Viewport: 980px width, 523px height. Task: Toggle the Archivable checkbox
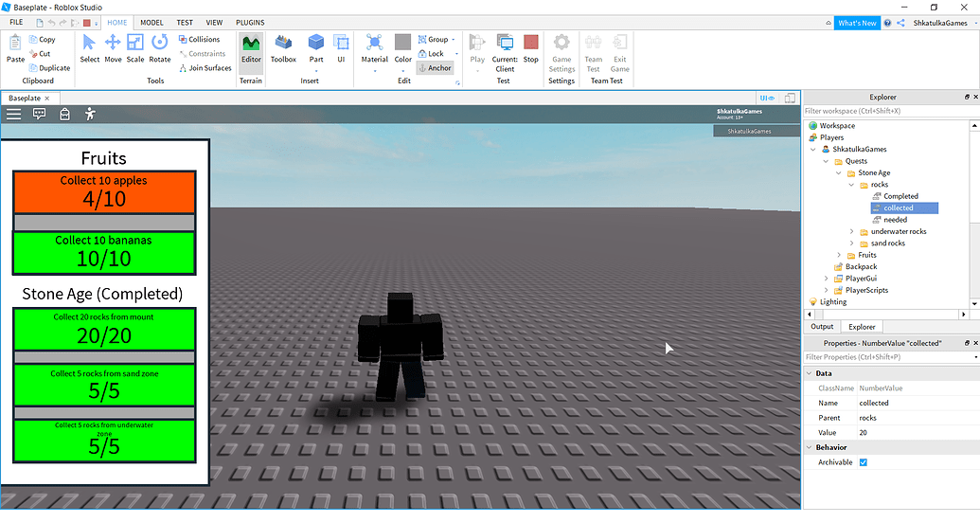864,462
